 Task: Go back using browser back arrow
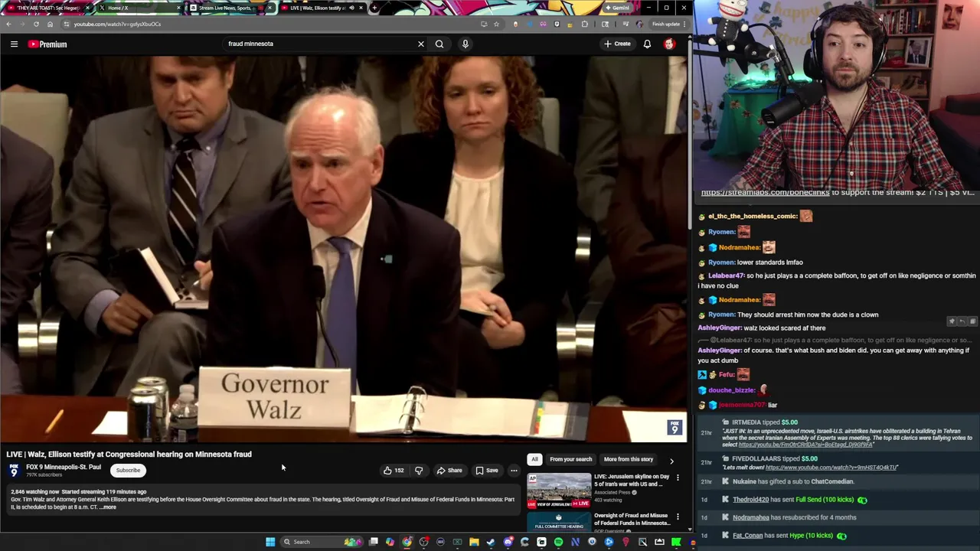point(8,24)
